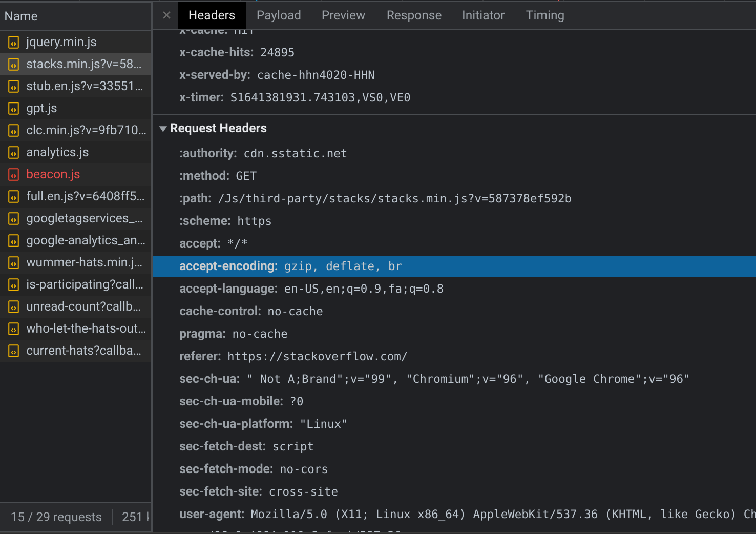Select the google-analytics_an request
The height and width of the screenshot is (534, 756).
click(x=76, y=240)
